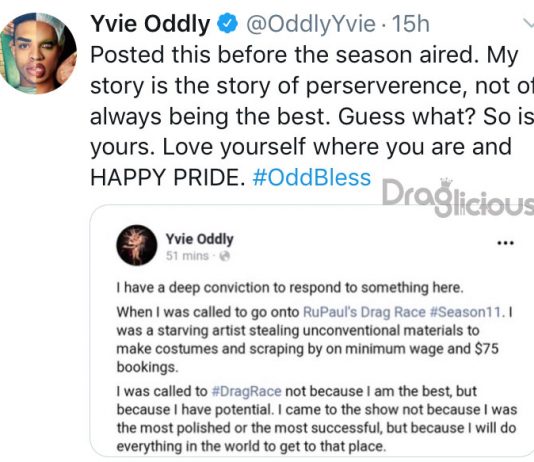Click the Yvie Oddly display name

[x=150, y=24]
